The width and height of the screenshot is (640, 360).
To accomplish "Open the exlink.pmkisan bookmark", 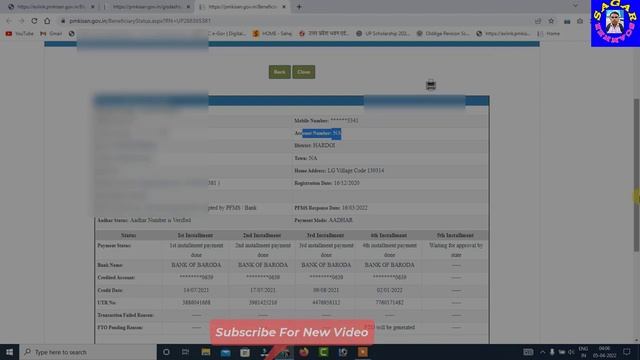I will [503, 33].
